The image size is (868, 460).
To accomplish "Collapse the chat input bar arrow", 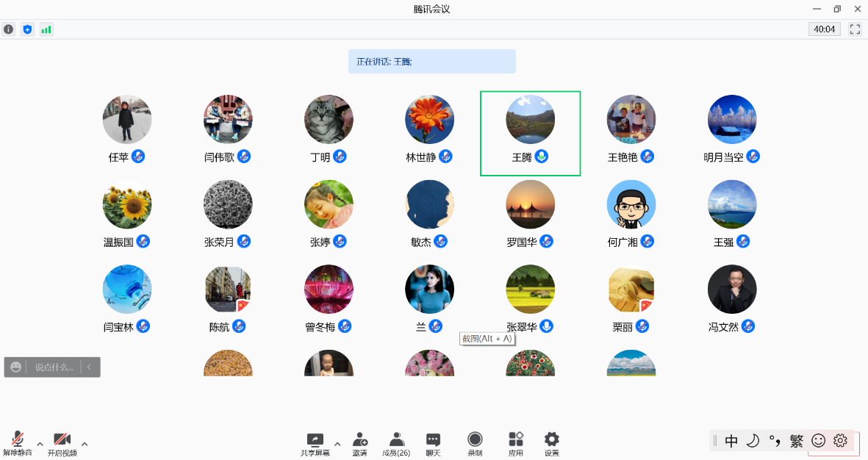I will tap(89, 367).
